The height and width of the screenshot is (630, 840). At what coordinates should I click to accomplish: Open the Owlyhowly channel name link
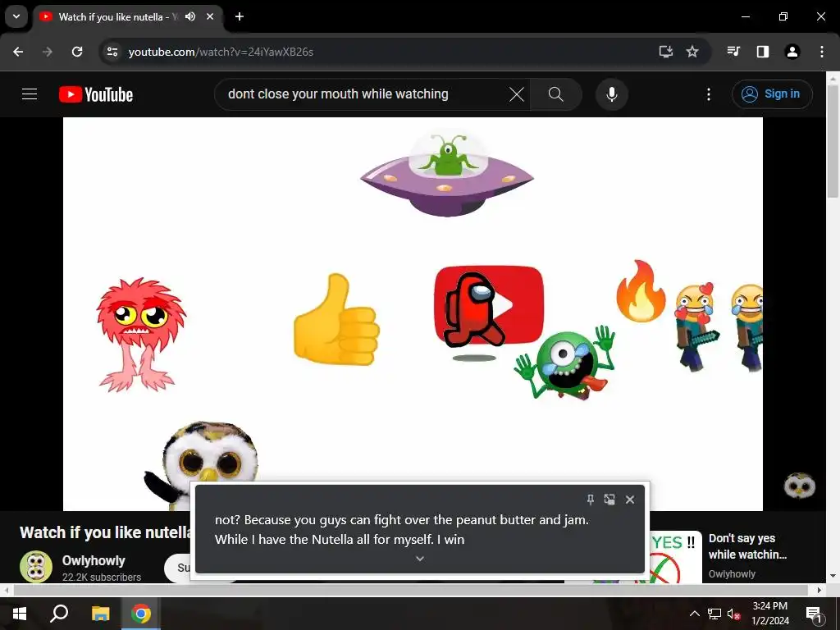94,560
